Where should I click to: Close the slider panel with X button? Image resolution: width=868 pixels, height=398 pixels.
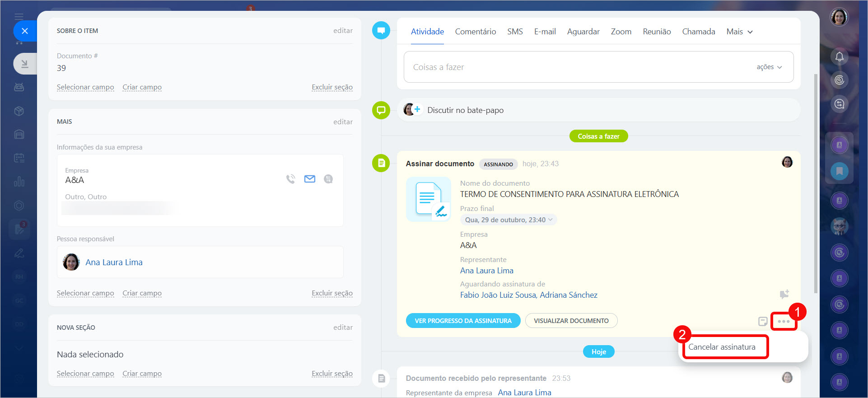tap(25, 31)
